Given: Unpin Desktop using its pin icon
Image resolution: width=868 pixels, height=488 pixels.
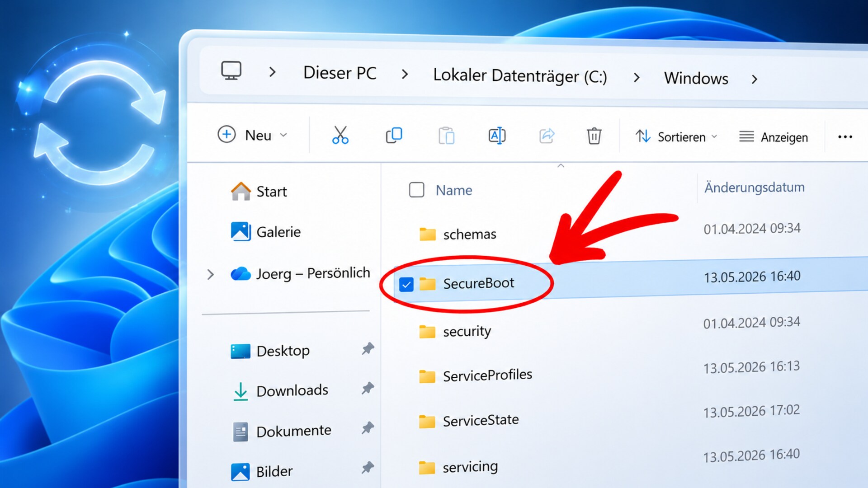Looking at the screenshot, I should [x=368, y=349].
